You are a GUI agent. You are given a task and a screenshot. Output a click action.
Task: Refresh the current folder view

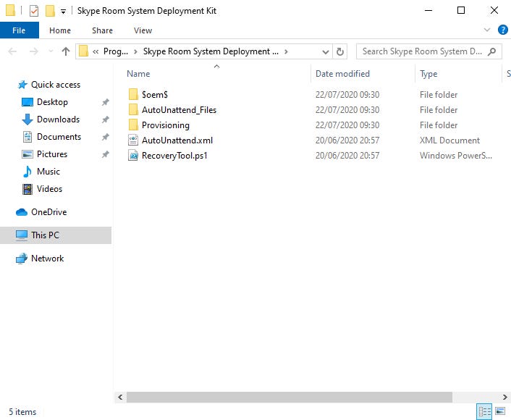(x=340, y=52)
